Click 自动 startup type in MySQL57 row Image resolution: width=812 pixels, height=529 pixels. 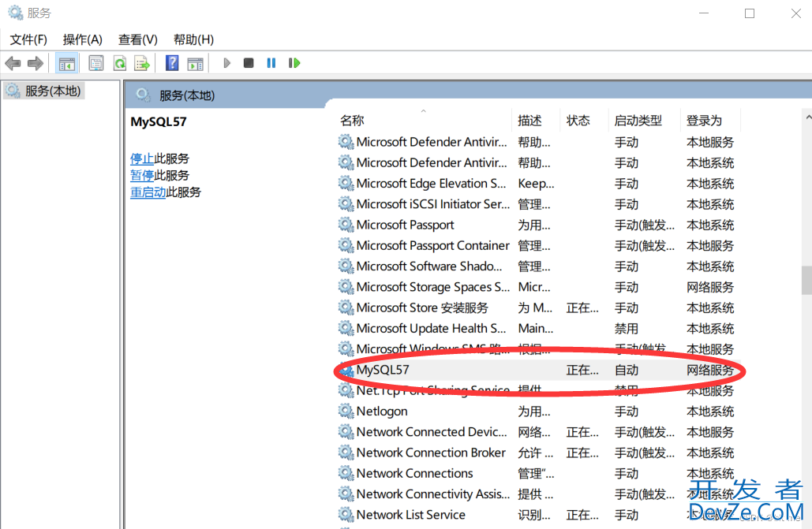click(x=626, y=370)
